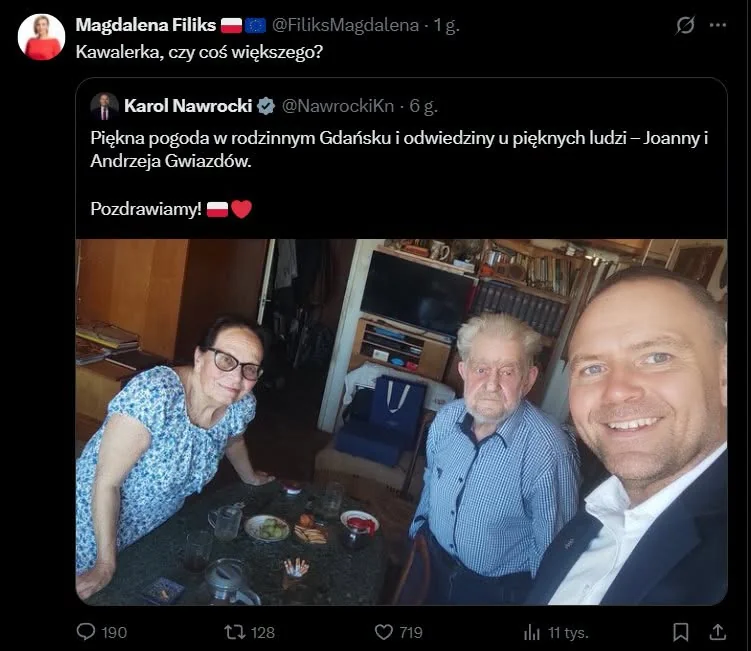This screenshot has width=751, height=651.
Task: Click the 719 likes count
Action: tap(411, 632)
